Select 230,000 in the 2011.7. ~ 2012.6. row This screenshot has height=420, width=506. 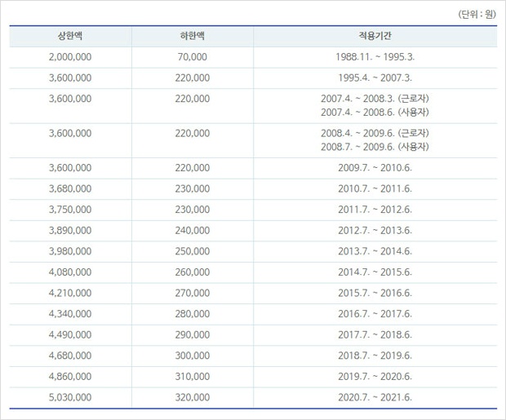193,210
